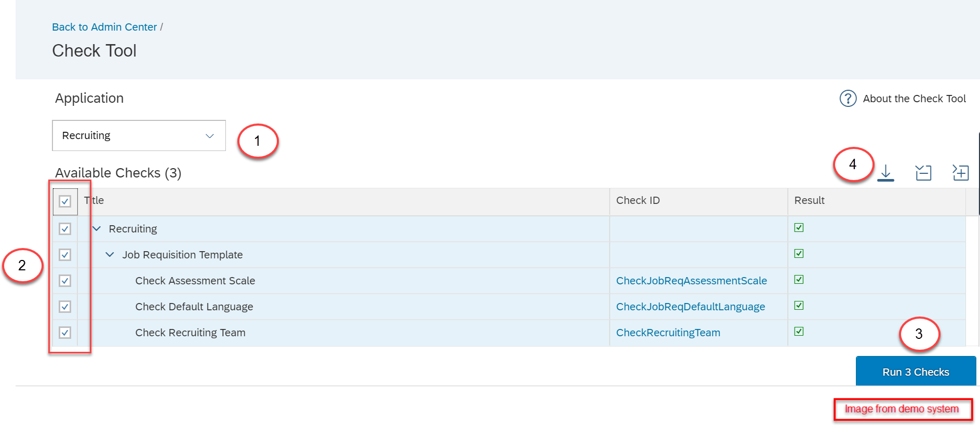
Task: Click the green result icon in Recruiting row
Action: point(799,228)
